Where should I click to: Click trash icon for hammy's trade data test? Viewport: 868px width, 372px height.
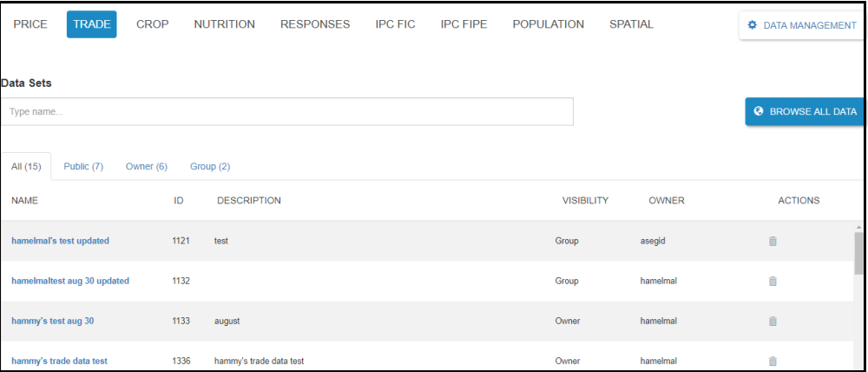[x=773, y=361]
